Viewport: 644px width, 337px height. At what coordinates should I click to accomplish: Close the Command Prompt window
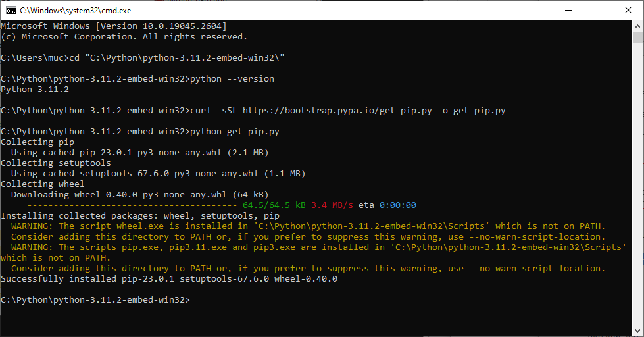pos(628,10)
